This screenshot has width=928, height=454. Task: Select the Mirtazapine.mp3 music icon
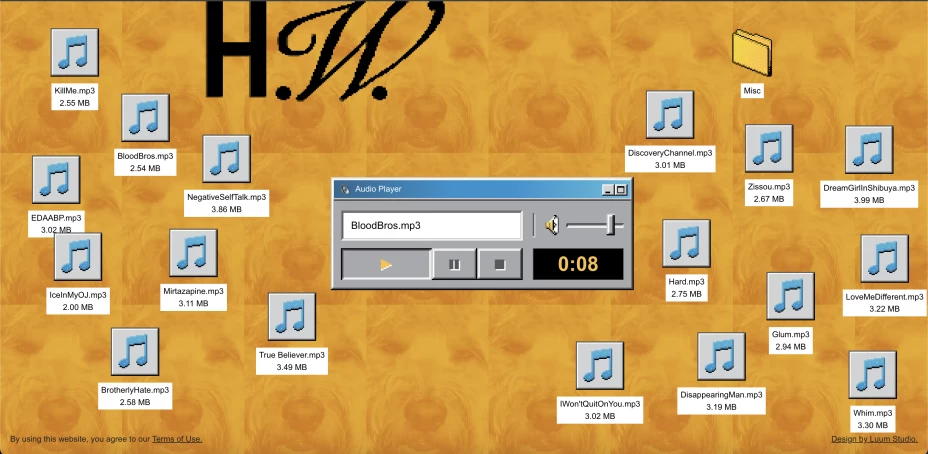point(194,253)
